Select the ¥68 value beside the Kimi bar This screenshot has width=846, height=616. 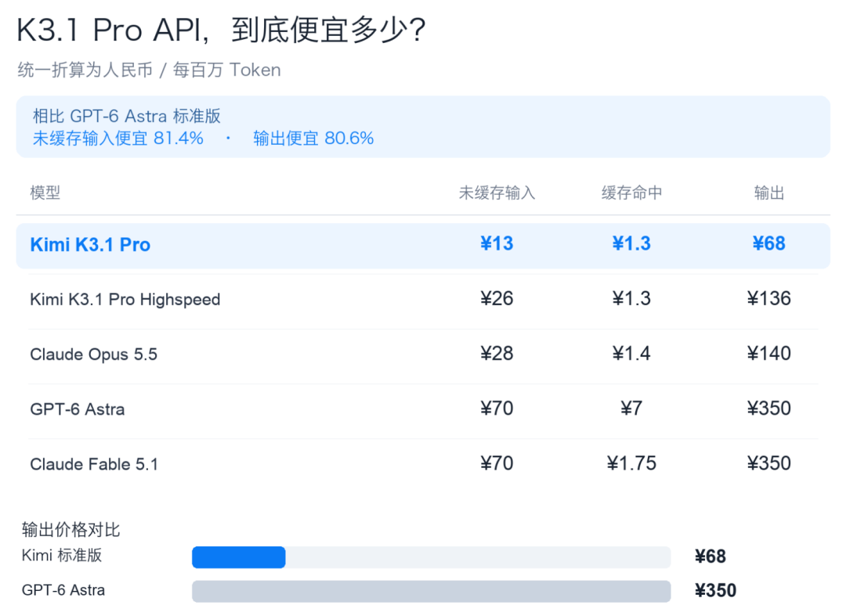710,557
